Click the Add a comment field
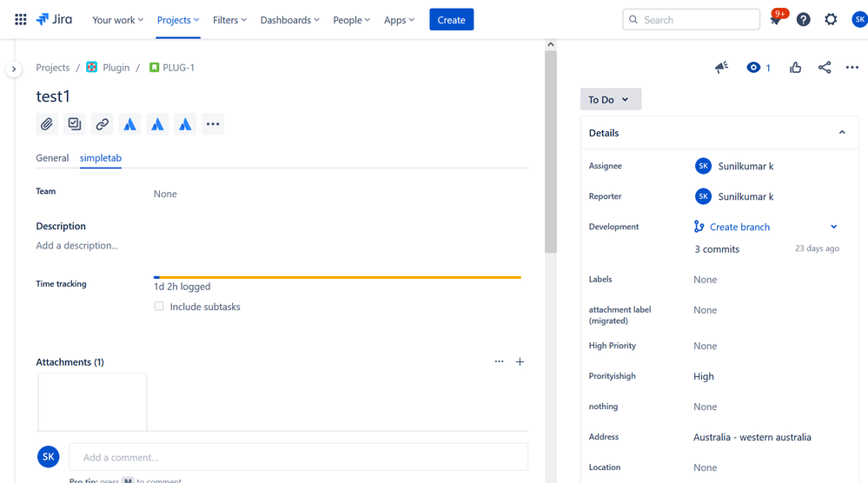The height and width of the screenshot is (483, 868). pos(298,457)
